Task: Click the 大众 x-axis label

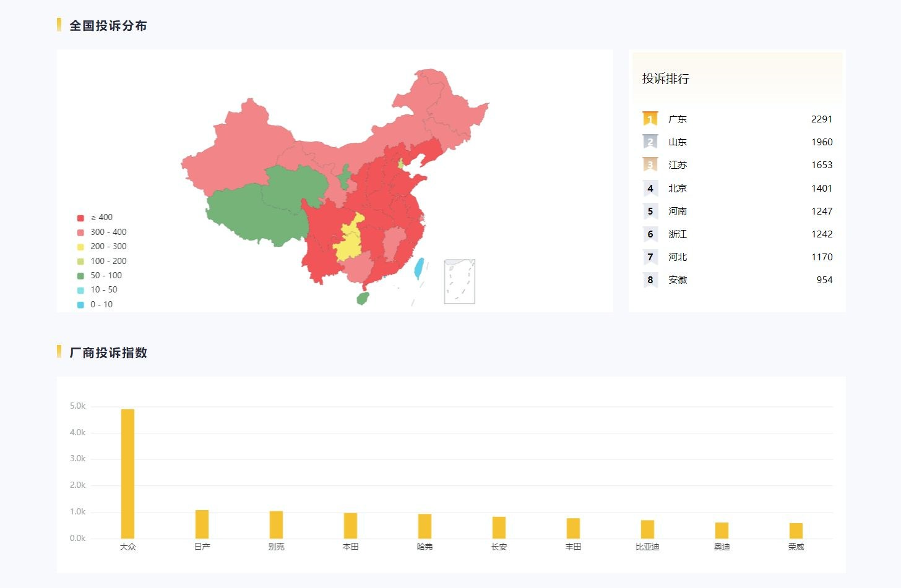Action: (x=127, y=547)
